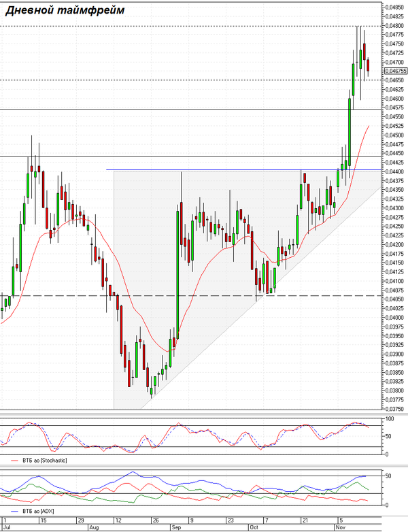The image size is (408, 532).
Task: Click the chart title 'Дневной таймфрейм'
Action: [x=65, y=10]
